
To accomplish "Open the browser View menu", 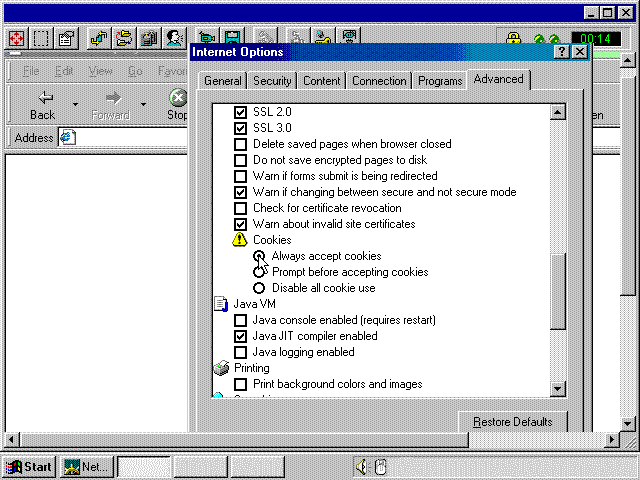I will tap(100, 71).
